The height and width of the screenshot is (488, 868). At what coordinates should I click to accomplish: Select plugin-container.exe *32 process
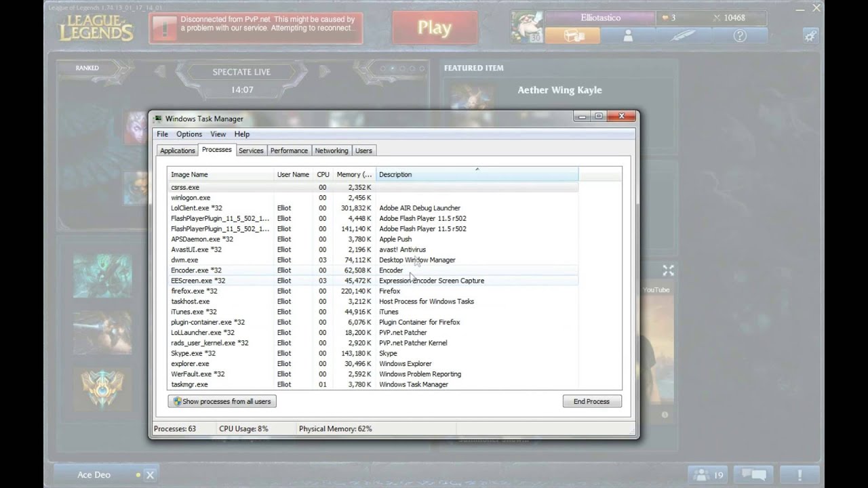(x=373, y=322)
